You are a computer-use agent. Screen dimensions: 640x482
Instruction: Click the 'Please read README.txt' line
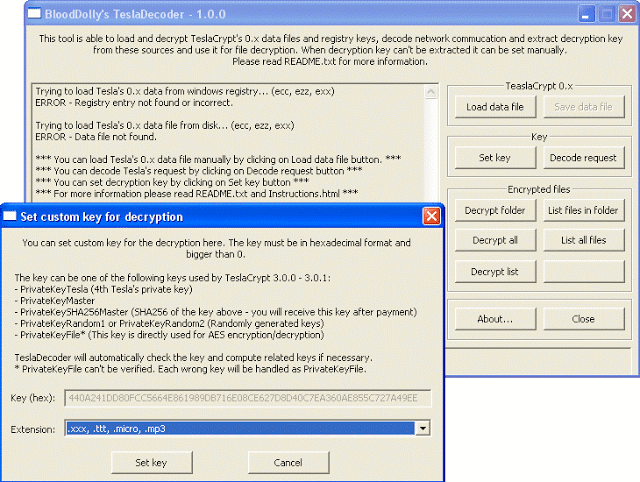click(x=330, y=62)
